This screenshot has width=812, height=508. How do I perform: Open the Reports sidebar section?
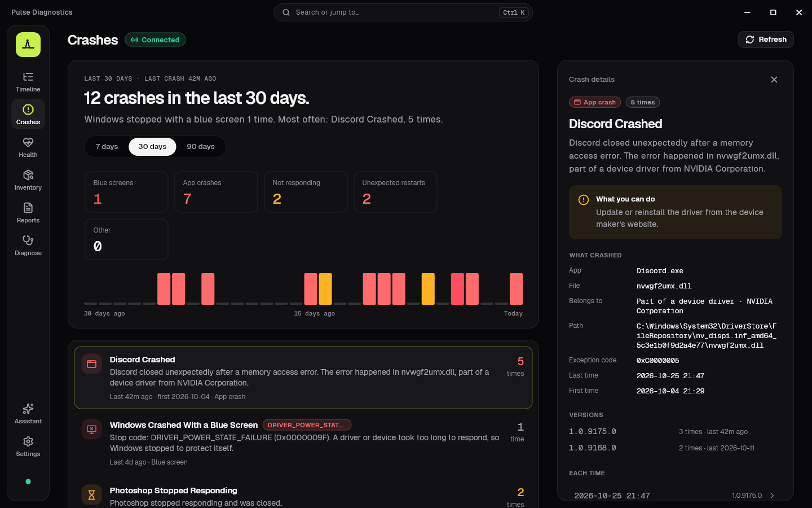(28, 213)
